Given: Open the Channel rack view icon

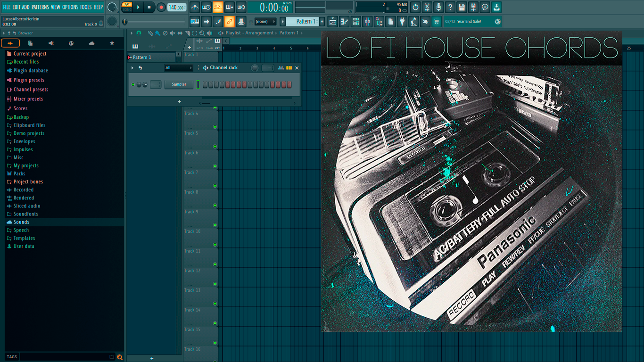Looking at the screenshot, I should coord(356,21).
